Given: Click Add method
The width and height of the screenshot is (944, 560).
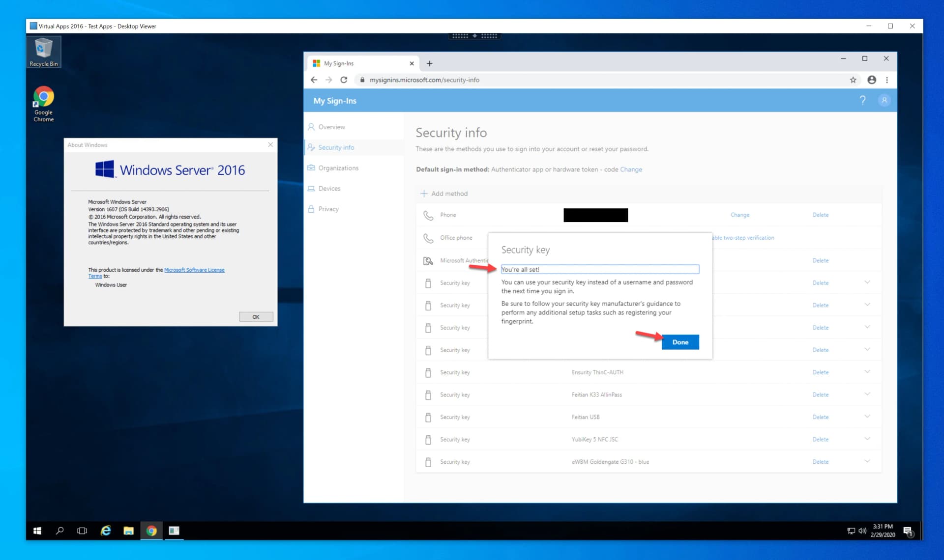Looking at the screenshot, I should click(x=444, y=194).
